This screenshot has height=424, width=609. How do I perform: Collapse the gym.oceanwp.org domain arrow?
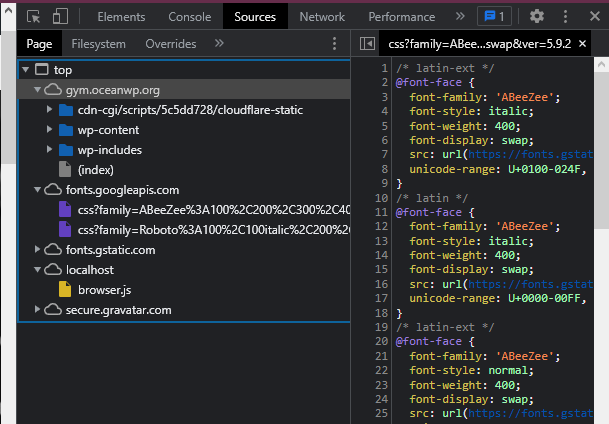[37, 90]
